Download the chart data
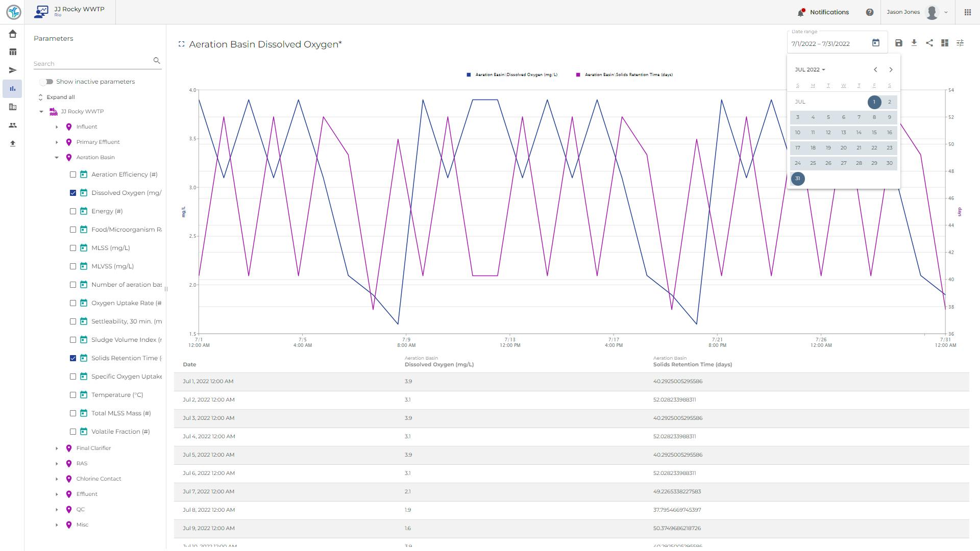Viewport: 980px width, 551px height. (x=915, y=43)
